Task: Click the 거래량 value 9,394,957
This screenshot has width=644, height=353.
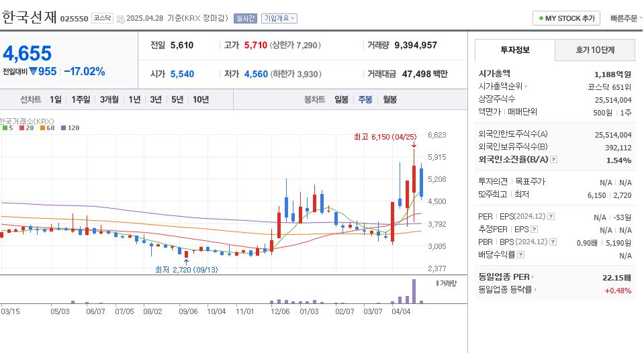Action: [416, 45]
